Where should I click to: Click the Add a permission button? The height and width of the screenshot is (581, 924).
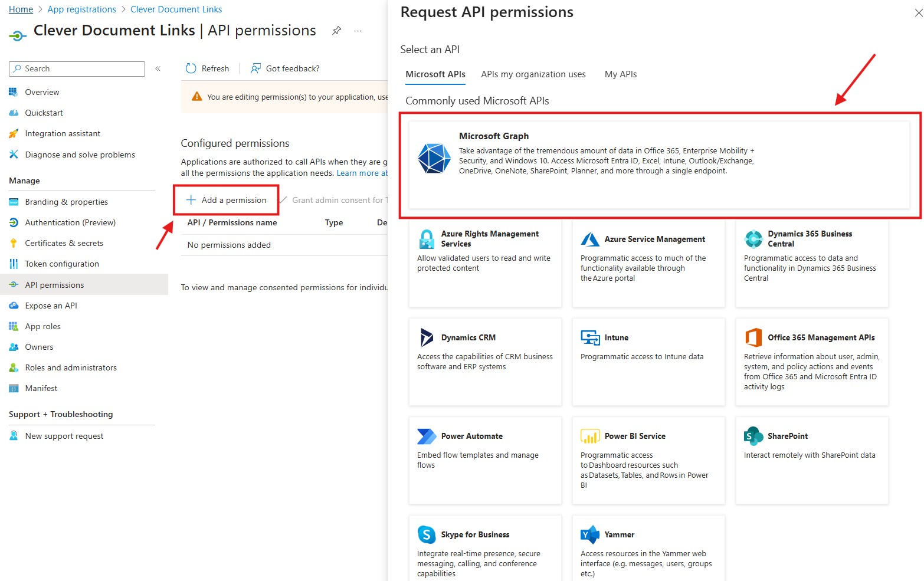point(226,200)
